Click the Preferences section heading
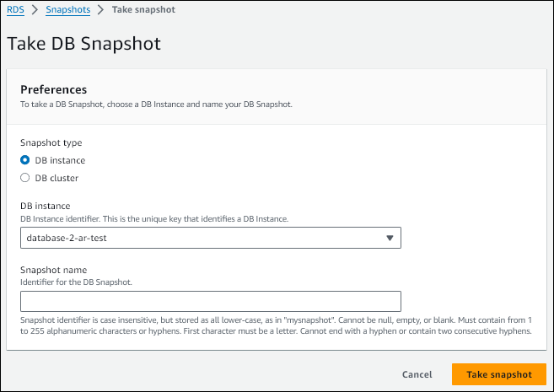The height and width of the screenshot is (392, 554). 54,89
